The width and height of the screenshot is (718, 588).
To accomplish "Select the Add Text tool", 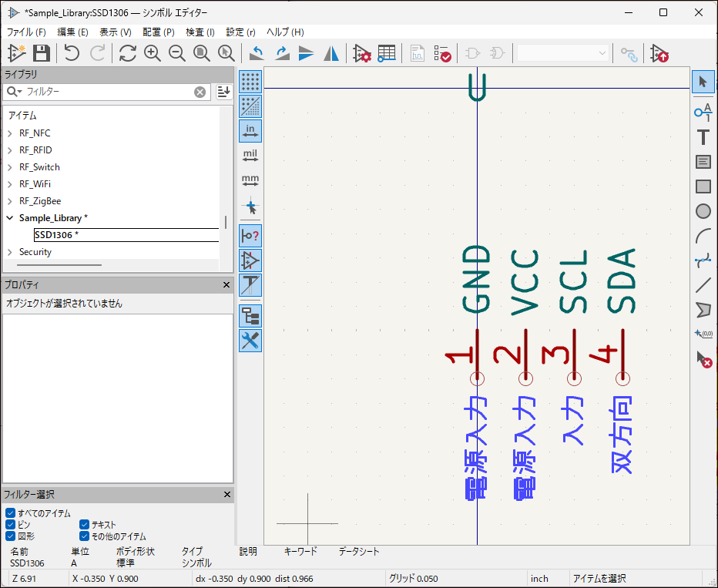I will pyautogui.click(x=703, y=137).
